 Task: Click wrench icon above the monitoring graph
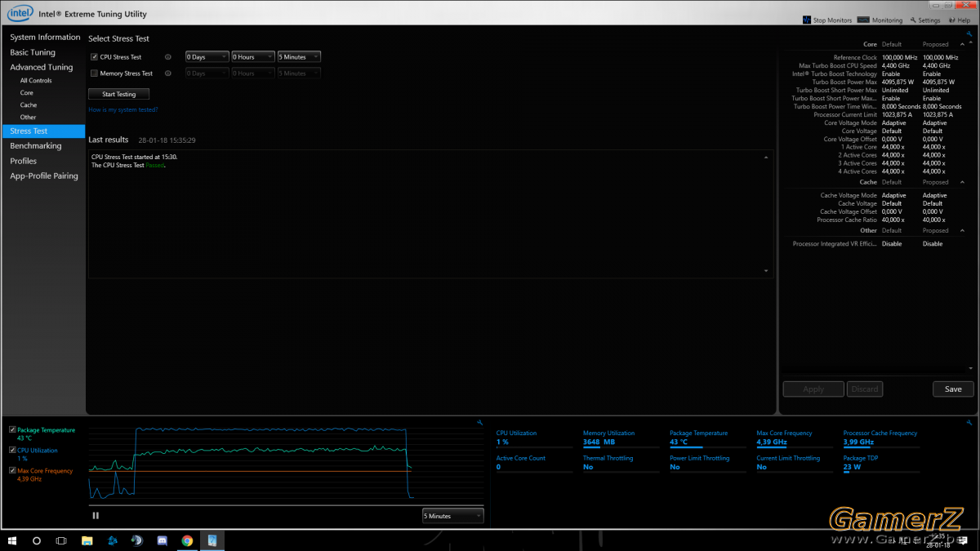[480, 422]
